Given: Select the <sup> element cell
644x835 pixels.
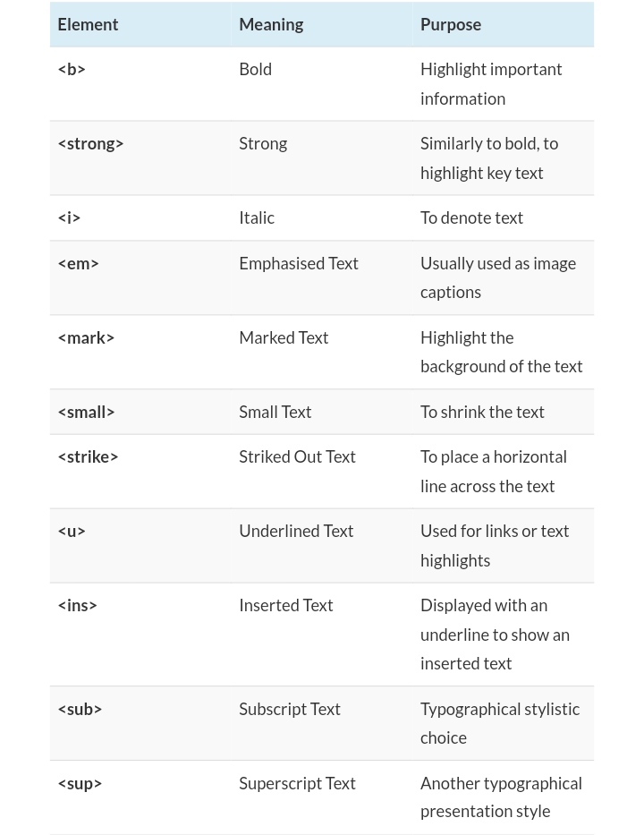Looking at the screenshot, I should click(x=80, y=783).
